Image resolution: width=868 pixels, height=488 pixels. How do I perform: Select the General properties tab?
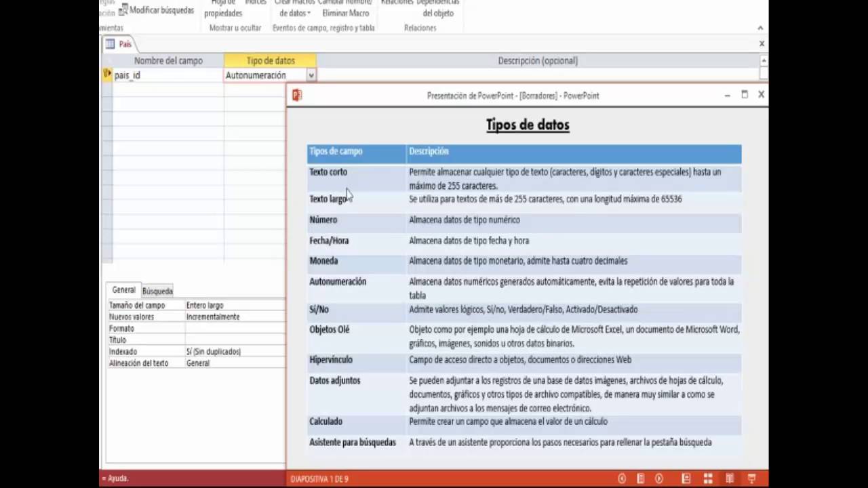[x=123, y=290]
